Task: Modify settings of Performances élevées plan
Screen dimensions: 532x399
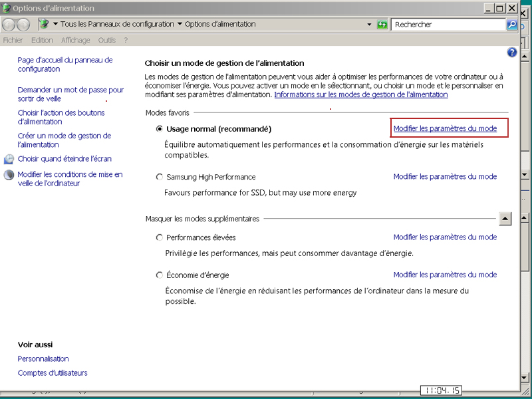Action: point(445,237)
